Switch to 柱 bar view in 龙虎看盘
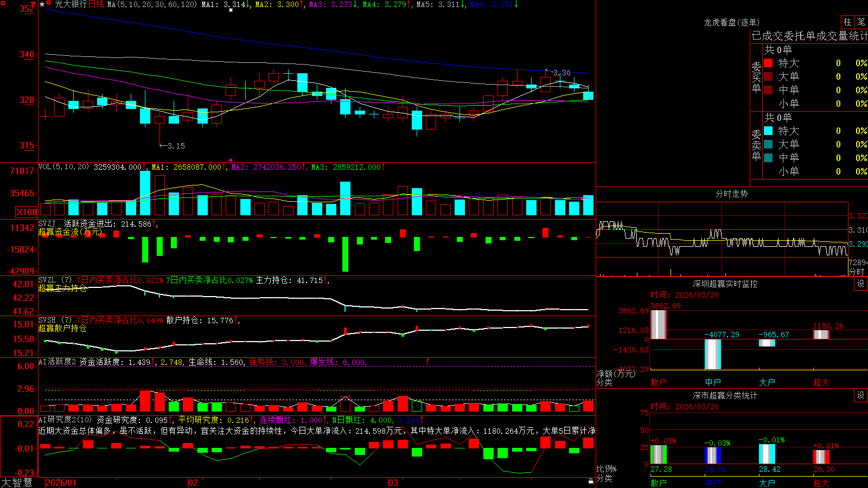 (847, 22)
